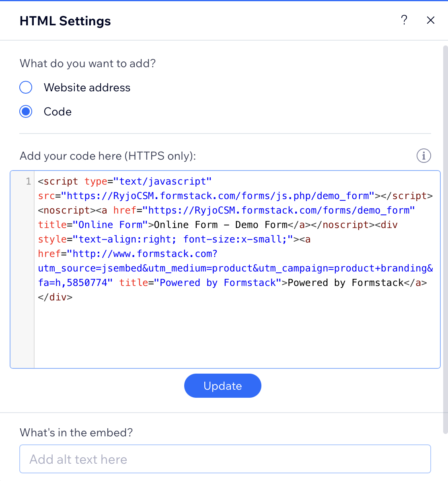The height and width of the screenshot is (481, 448).
Task: Click the 'Website address' option label
Action: point(87,88)
